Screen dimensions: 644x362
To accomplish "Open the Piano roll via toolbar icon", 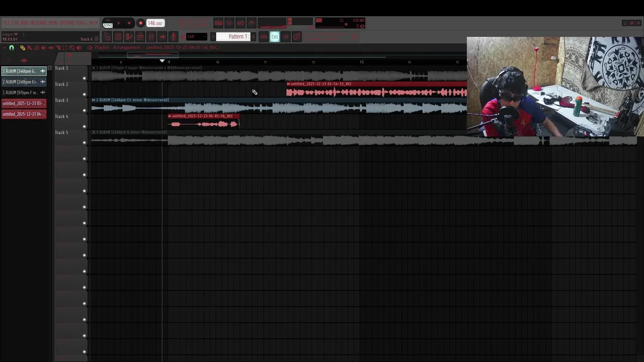I will pos(129,37).
